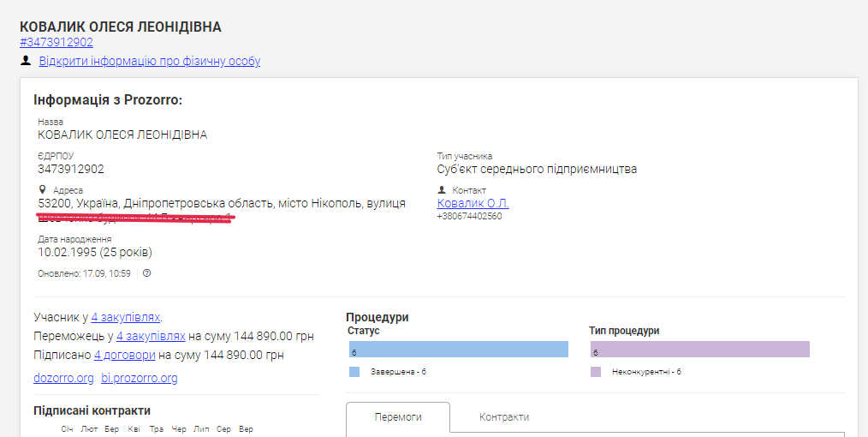Click the purple Тип процедури bar

click(x=699, y=350)
